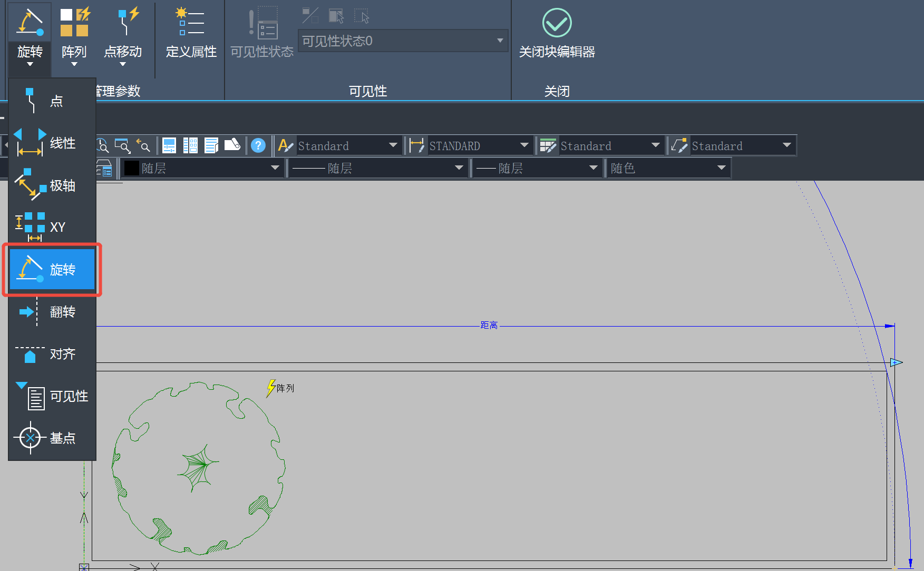The width and height of the screenshot is (924, 571).
Task: Select the 线性 parameter option
Action: click(x=52, y=143)
